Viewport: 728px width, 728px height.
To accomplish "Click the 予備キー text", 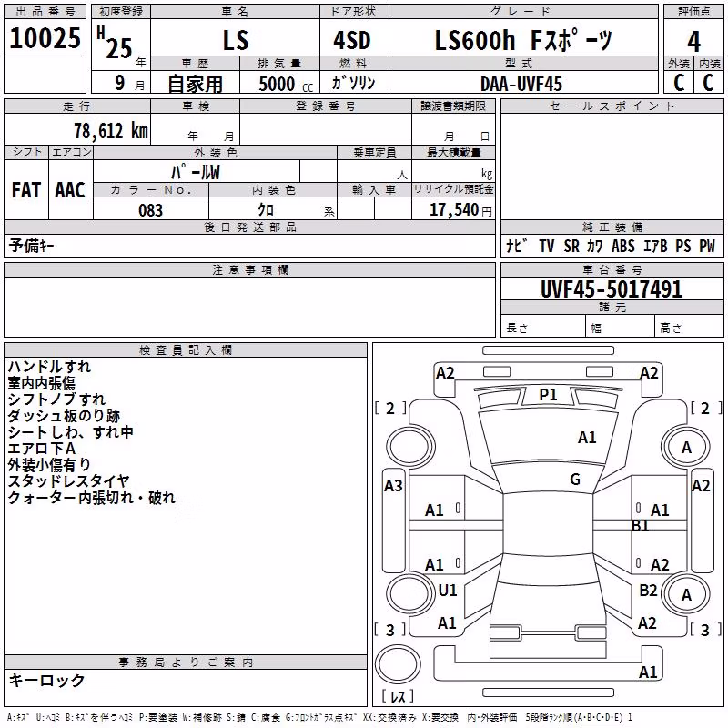I will pyautogui.click(x=31, y=246).
